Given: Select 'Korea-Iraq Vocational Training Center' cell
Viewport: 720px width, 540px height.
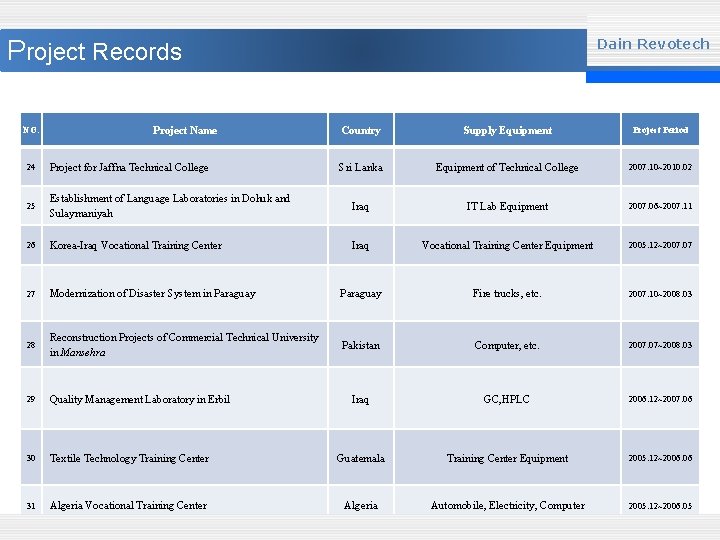Looking at the screenshot, I should pos(185,245).
